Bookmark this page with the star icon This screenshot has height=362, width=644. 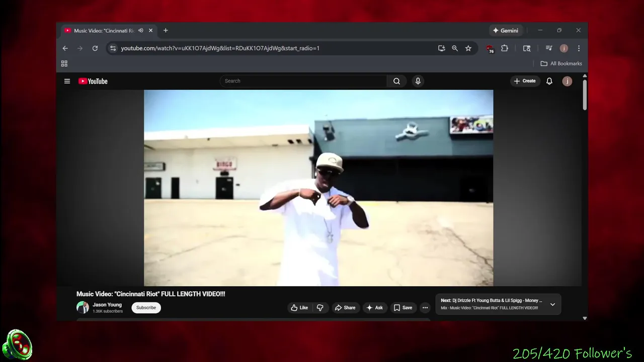(468, 48)
